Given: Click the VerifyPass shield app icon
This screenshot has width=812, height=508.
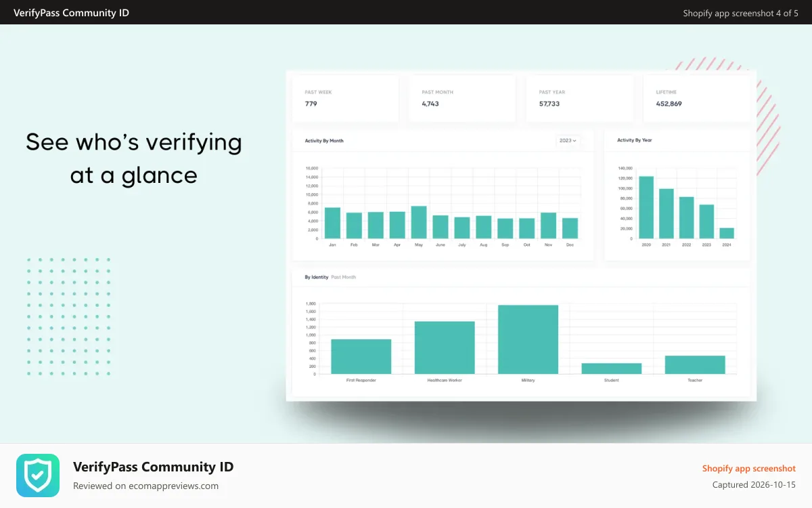Looking at the screenshot, I should click(x=38, y=475).
